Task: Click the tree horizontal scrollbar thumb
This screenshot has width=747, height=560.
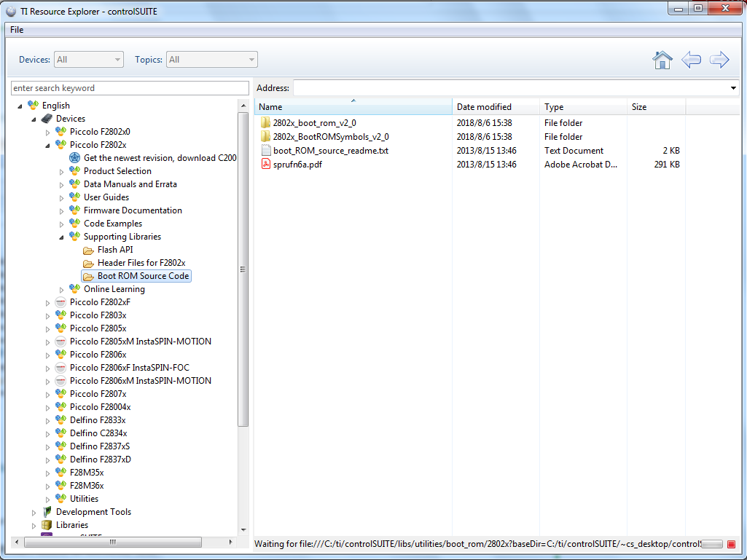Action: point(113,542)
